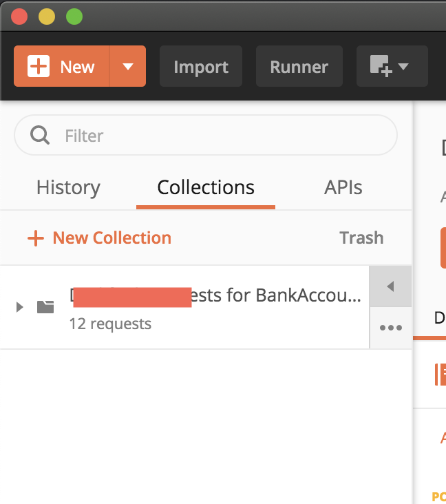
Task: Create a New Collection
Action: point(99,238)
